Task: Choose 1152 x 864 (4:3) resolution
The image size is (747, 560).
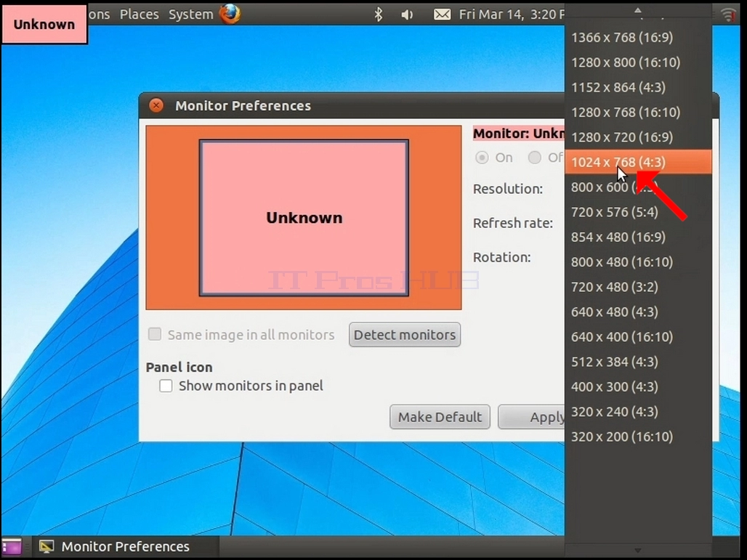Action: tap(638, 88)
